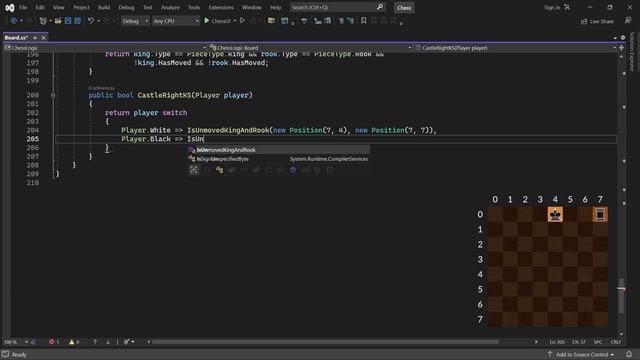The width and height of the screenshot is (640, 360).
Task: Toggle the IntelliSense expand filter icon
Action: pos(193,170)
